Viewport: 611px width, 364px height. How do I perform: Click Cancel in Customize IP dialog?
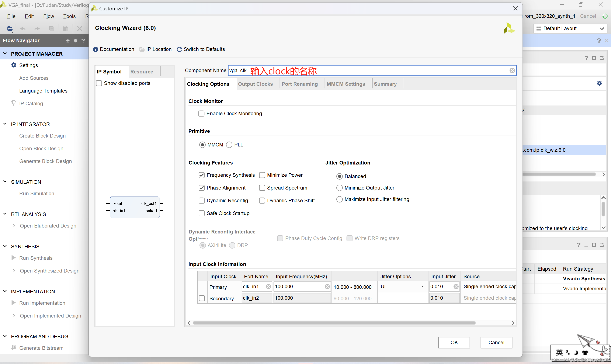tap(496, 342)
